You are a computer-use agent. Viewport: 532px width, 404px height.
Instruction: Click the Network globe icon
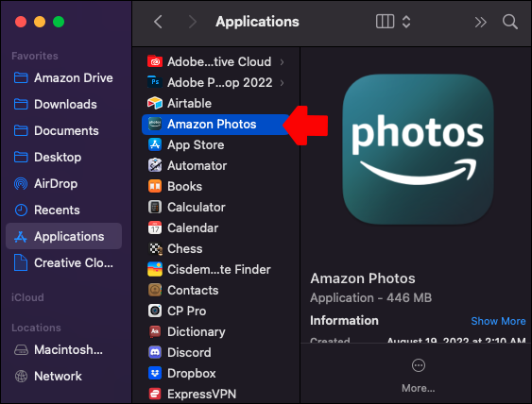coord(21,377)
